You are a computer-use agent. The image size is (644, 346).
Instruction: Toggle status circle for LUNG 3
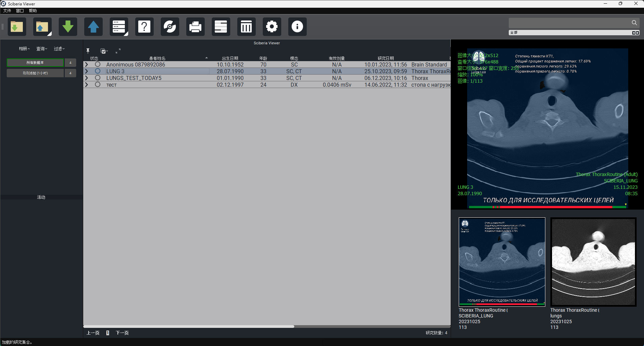pyautogui.click(x=98, y=71)
